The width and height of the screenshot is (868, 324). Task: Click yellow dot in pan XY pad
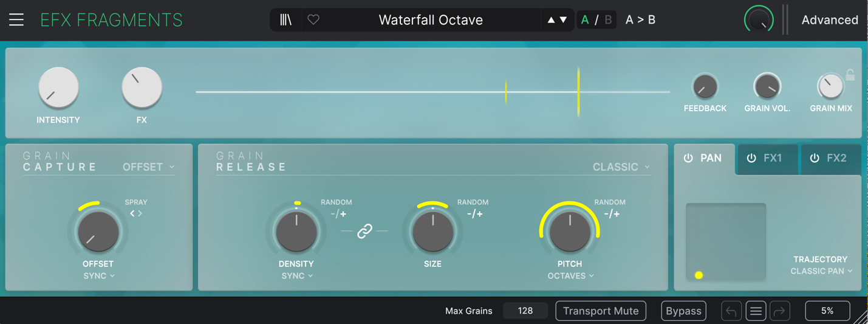coord(699,275)
